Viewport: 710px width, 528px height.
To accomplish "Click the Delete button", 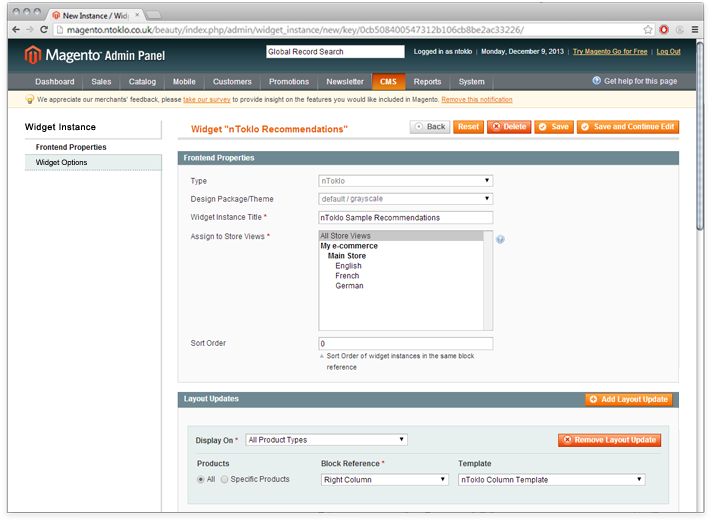I will coord(509,127).
